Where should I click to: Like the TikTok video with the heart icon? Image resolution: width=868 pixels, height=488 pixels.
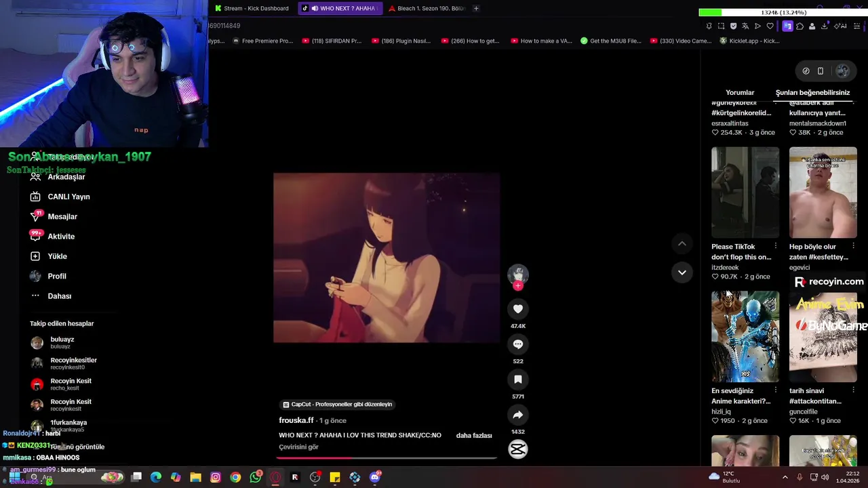[x=518, y=309]
